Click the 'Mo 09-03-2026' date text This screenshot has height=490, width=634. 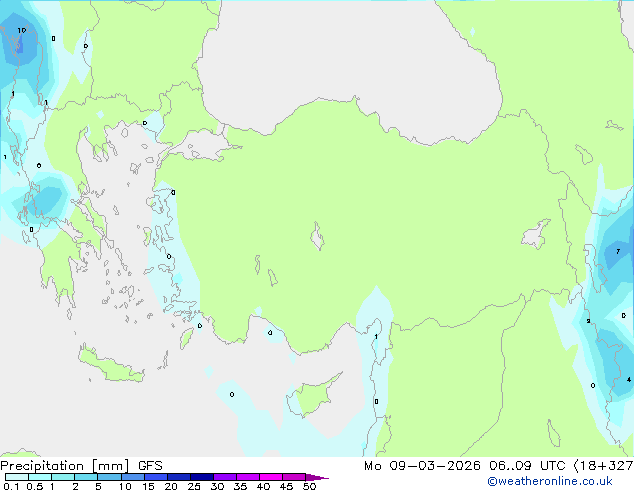tap(422, 466)
